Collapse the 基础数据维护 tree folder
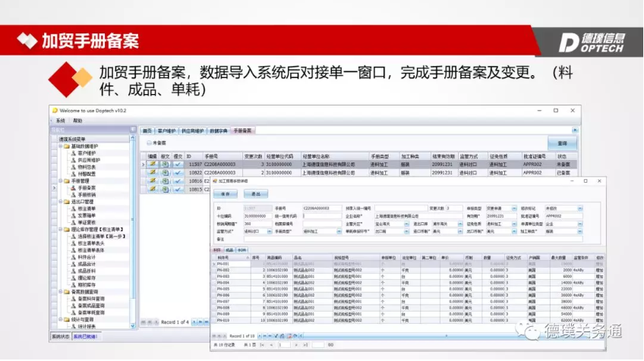 [x=61, y=146]
